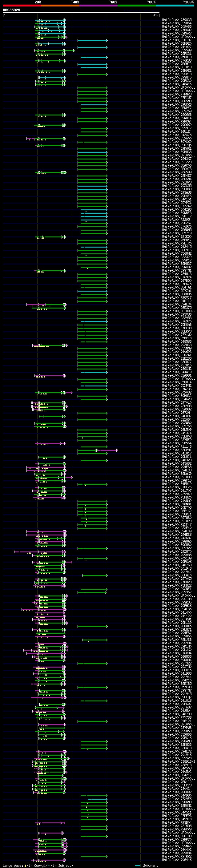Open hit UniRef100_Q40980
Screen dimensions: 197x868
[177, 795]
